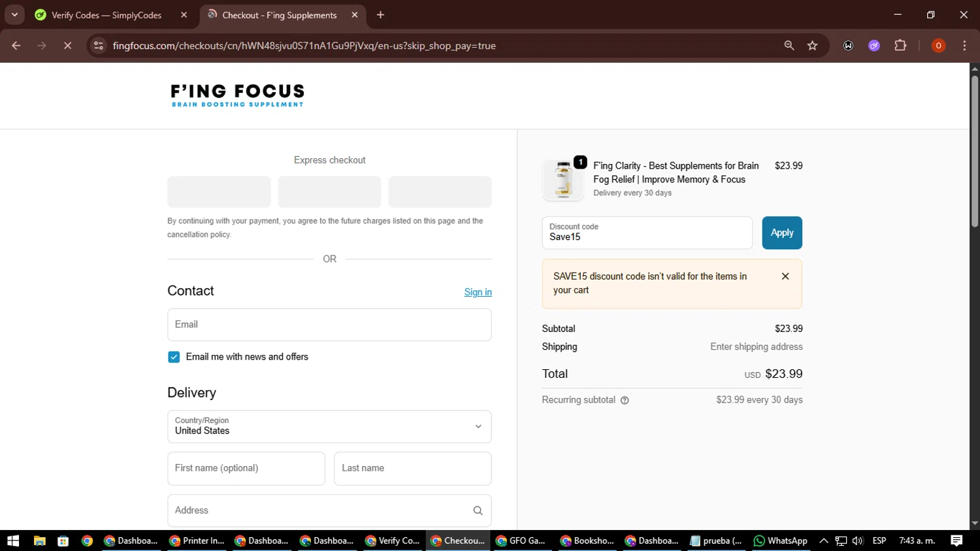
Task: Click the Last name field
Action: point(412,469)
